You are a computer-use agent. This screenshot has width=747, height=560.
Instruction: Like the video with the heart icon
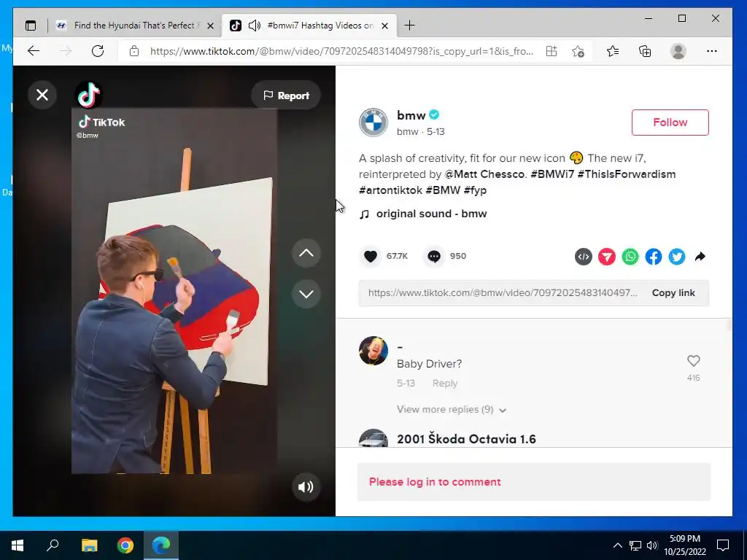click(370, 257)
